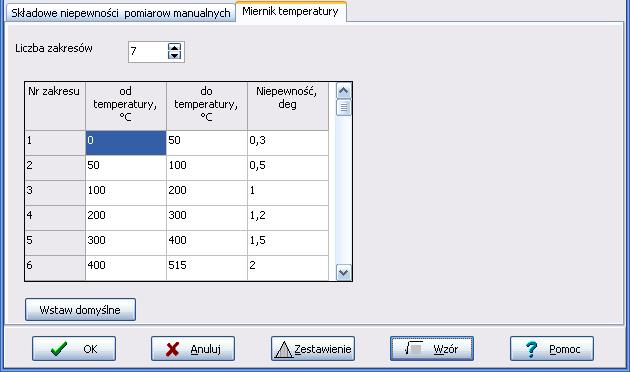Click the table scrollbar down arrow

pos(344,272)
